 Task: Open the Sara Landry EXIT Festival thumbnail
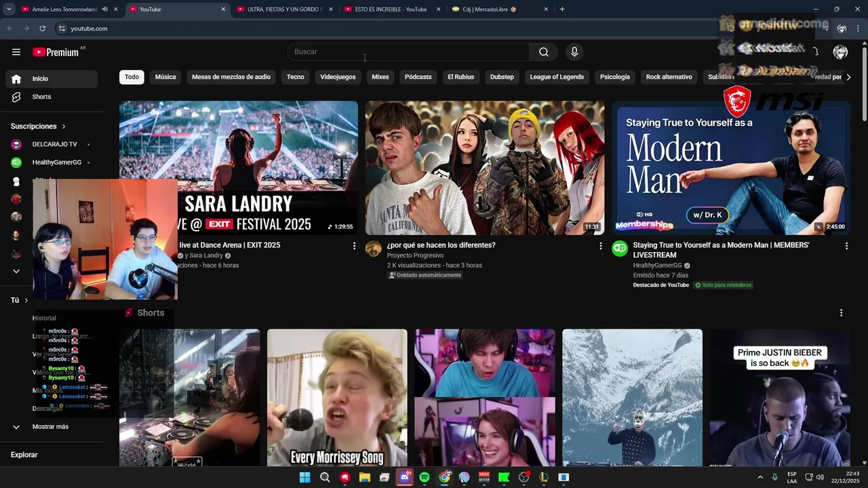pos(239,168)
